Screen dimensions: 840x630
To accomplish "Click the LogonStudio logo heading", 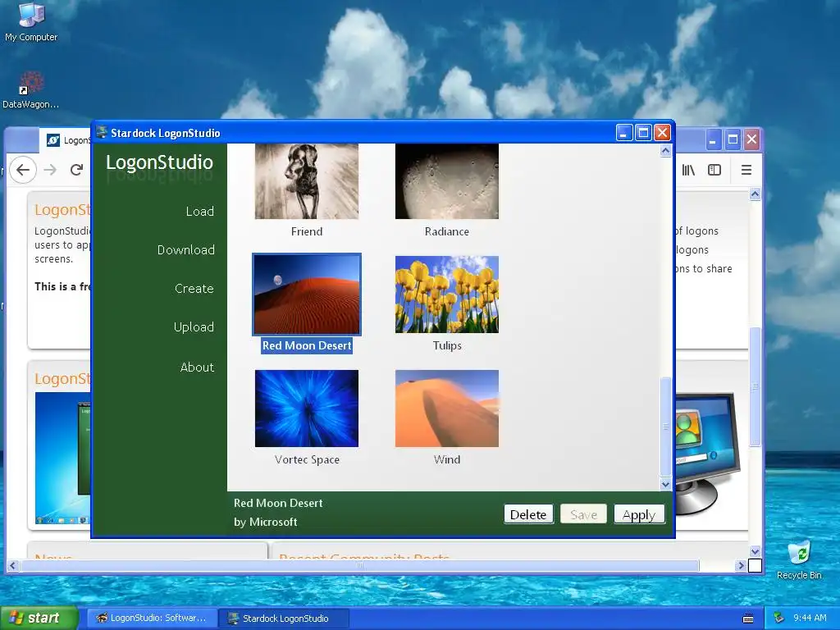I will 159,162.
